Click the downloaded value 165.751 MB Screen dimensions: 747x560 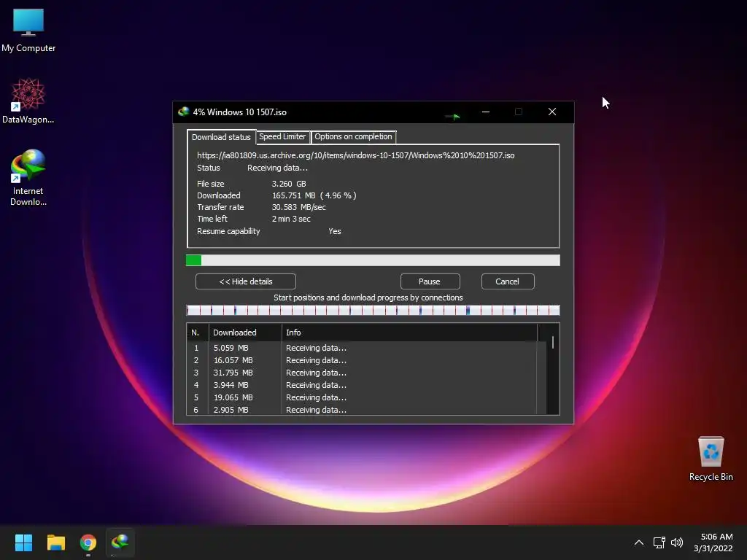(x=314, y=195)
